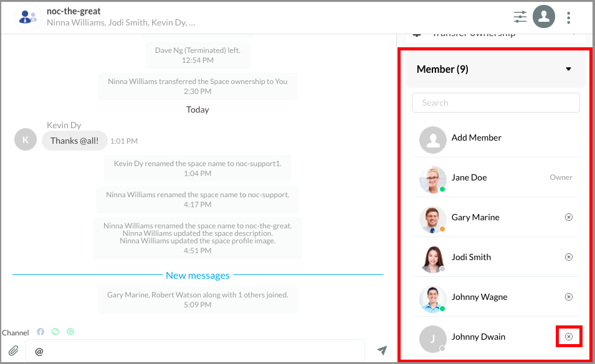Open Johnny Dwain's avatar
595x364 pixels.
tap(432, 338)
